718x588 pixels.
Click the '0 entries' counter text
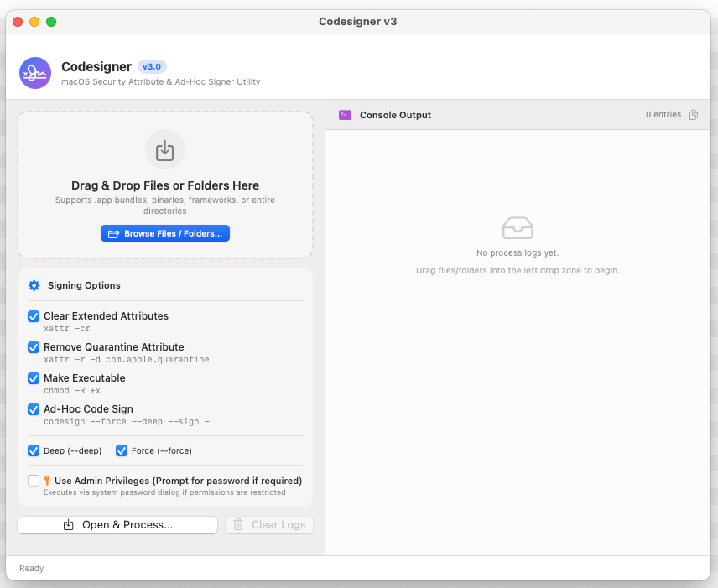point(663,114)
